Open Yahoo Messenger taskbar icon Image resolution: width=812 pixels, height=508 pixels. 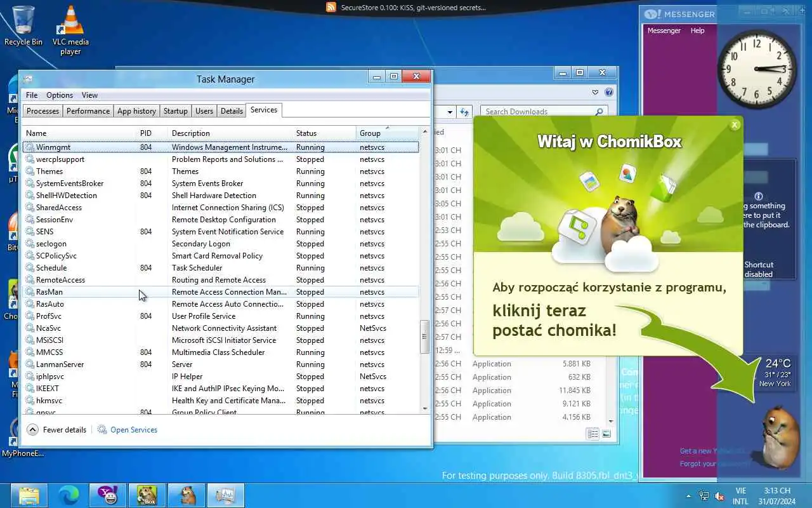coord(108,495)
